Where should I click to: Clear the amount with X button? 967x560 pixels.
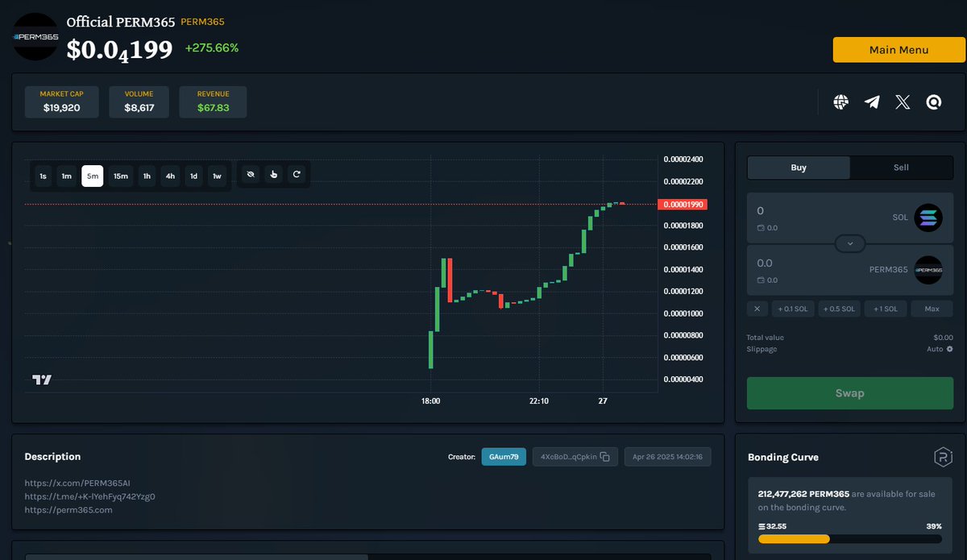tap(757, 309)
